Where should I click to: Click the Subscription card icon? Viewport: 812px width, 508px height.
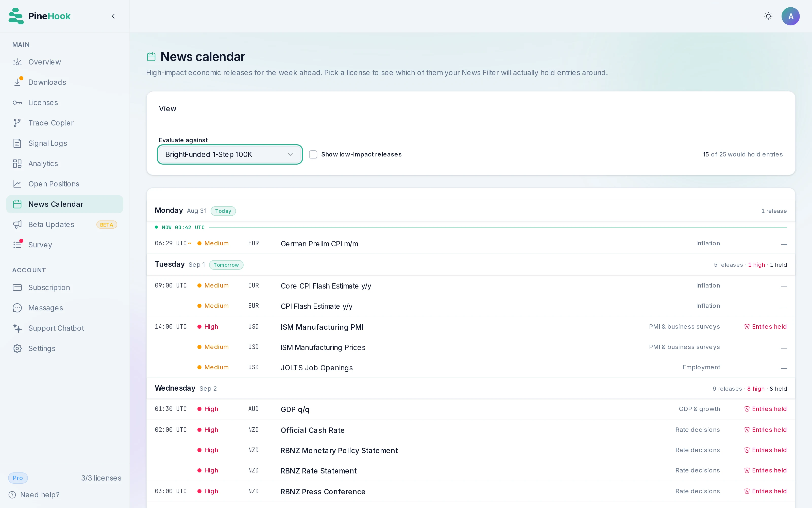click(17, 288)
